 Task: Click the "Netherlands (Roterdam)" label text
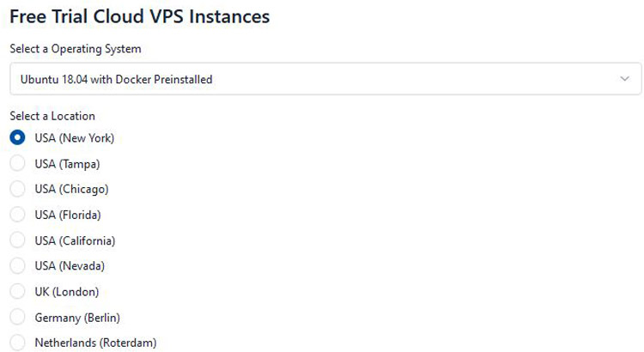95,343
